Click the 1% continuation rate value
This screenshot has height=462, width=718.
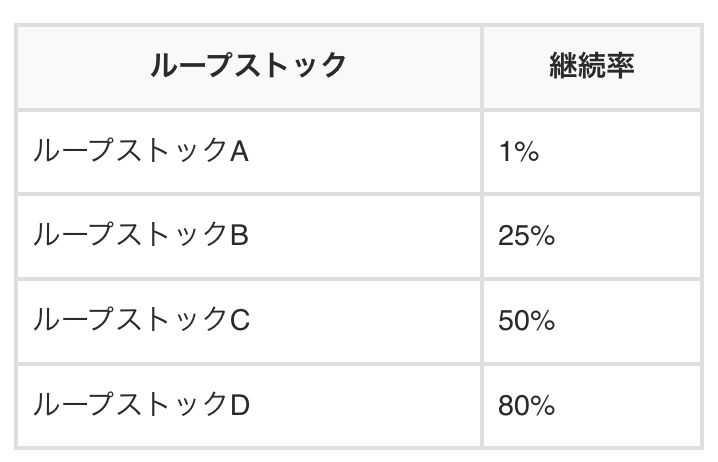[x=518, y=152]
